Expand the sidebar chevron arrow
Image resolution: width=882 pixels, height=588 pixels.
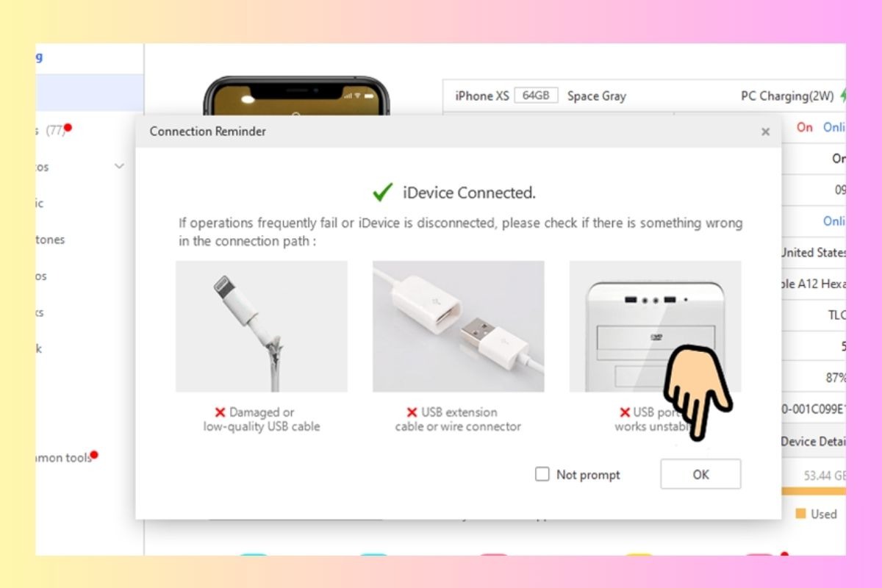click(x=120, y=167)
